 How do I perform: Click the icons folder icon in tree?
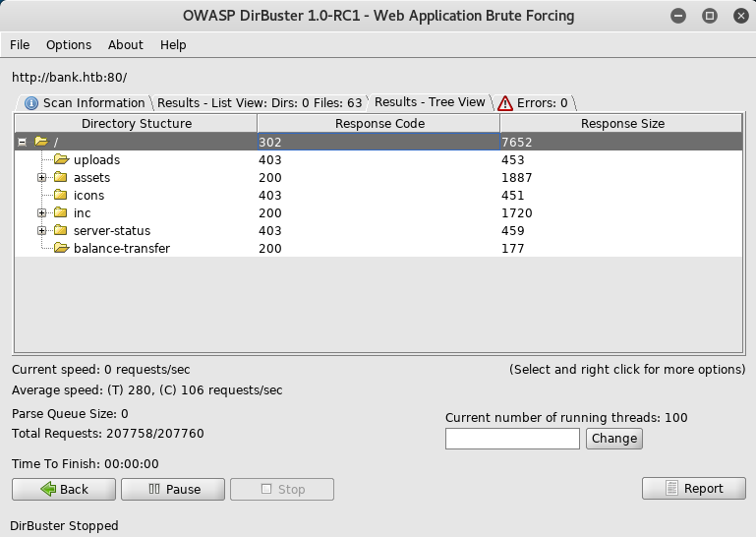(x=61, y=195)
